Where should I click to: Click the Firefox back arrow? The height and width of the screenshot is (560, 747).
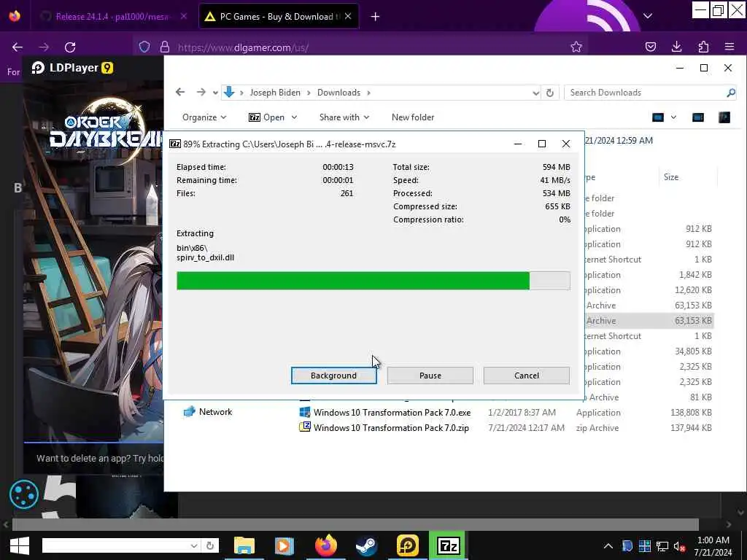(18, 47)
